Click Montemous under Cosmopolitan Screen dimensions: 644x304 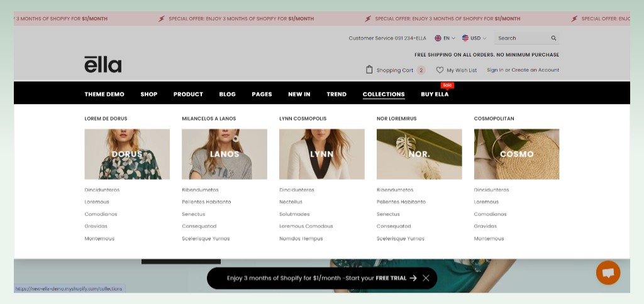[489, 238]
